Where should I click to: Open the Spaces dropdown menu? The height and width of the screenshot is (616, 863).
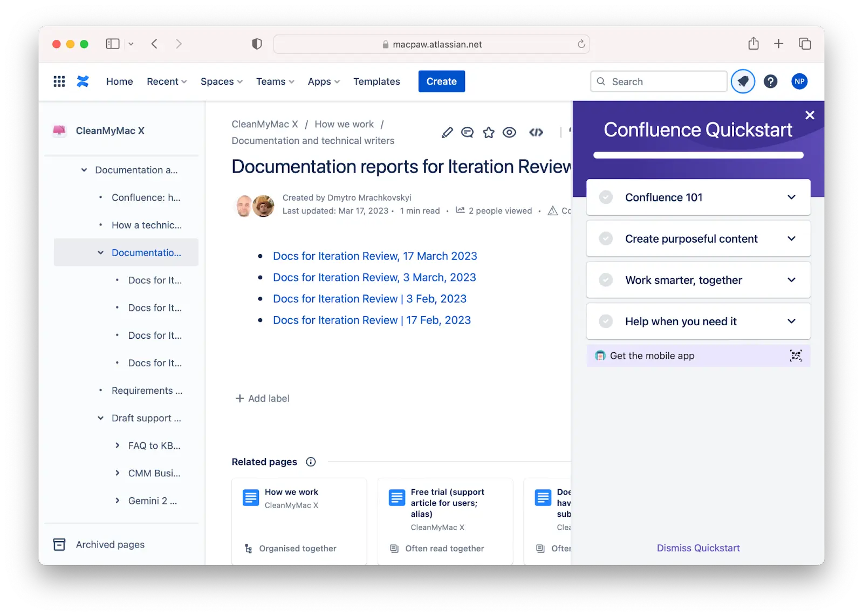pyautogui.click(x=222, y=81)
